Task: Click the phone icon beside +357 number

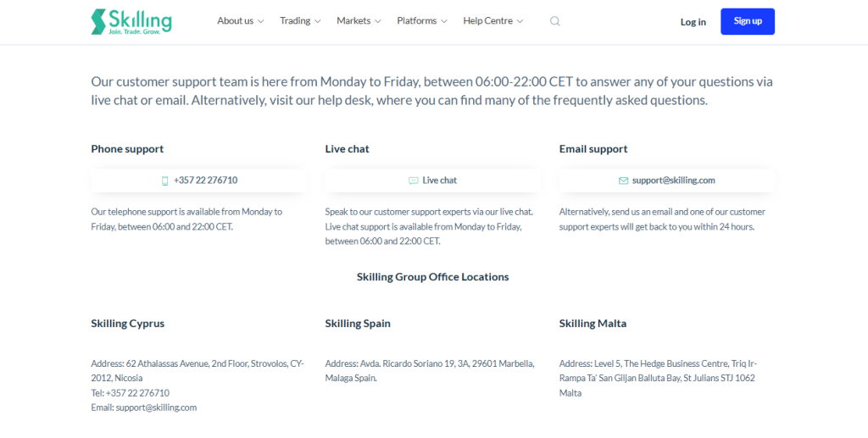Action: tap(165, 180)
